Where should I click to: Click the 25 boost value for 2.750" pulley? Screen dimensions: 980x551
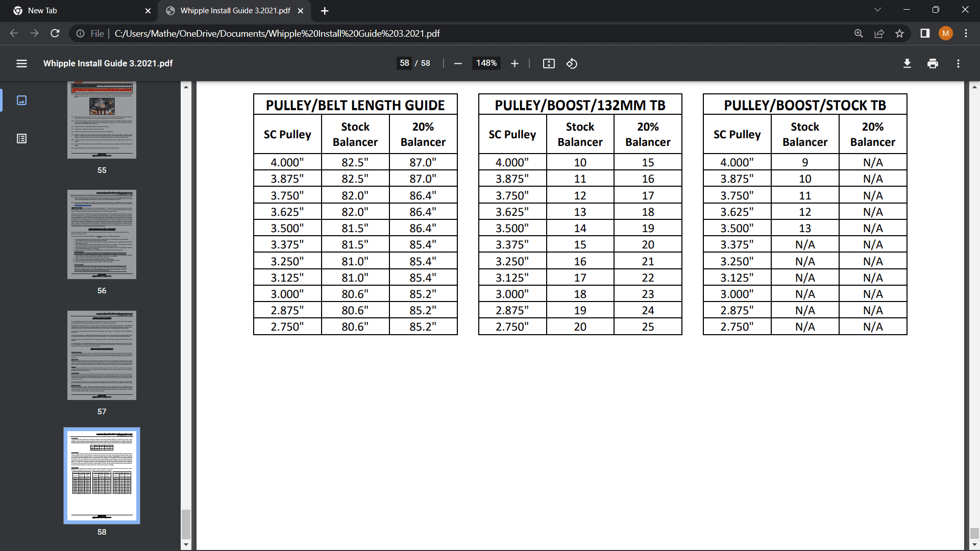(x=648, y=327)
